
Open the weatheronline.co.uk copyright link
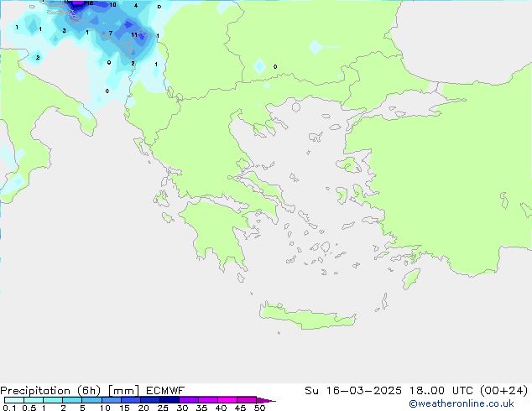tap(462, 403)
